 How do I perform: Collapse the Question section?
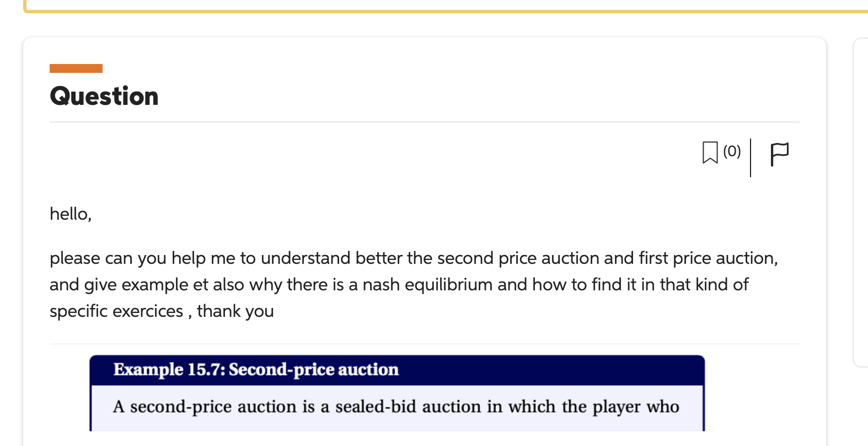pos(104,95)
